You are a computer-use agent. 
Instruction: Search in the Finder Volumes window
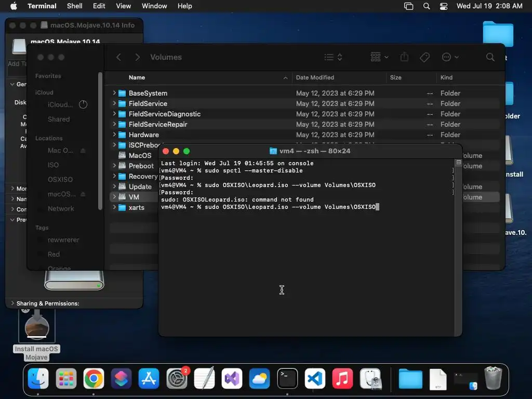coord(490,57)
